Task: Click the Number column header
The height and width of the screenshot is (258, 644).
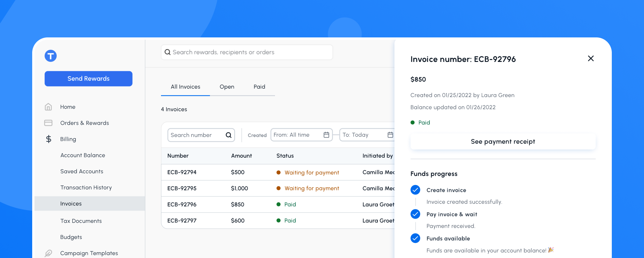Action: pos(178,156)
